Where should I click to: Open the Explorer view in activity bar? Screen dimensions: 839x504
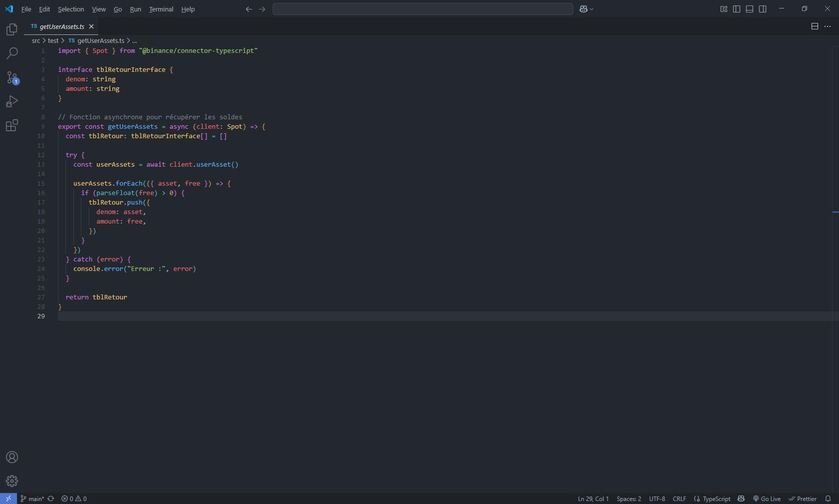click(x=12, y=29)
